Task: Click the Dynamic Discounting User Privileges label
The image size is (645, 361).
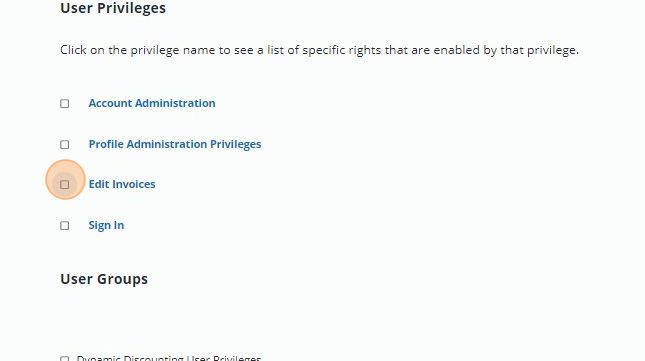Action: click(169, 358)
